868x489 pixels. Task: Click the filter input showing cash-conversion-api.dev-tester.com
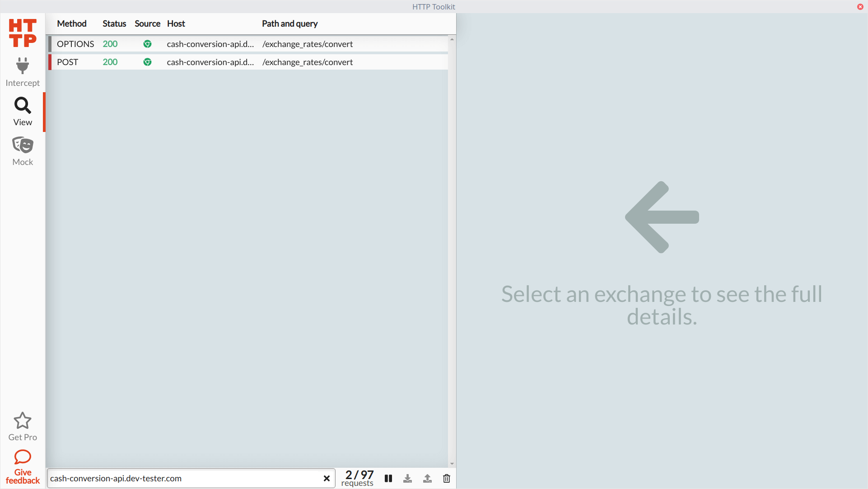pyautogui.click(x=181, y=478)
